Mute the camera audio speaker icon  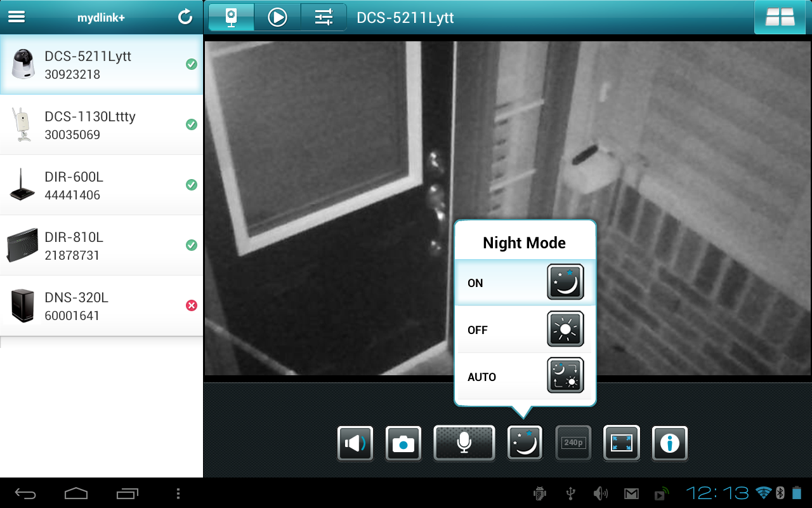[355, 443]
